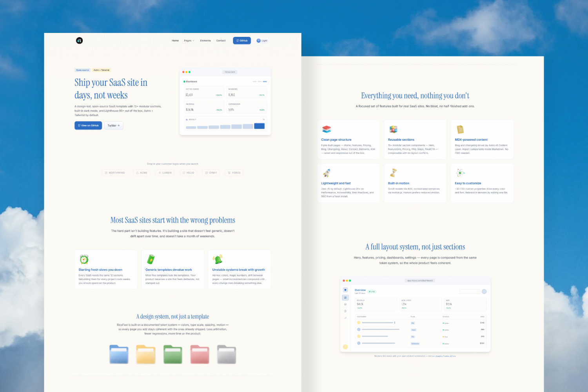Click the green folder icon
Viewport: 588px width, 392px height.
tap(173, 354)
